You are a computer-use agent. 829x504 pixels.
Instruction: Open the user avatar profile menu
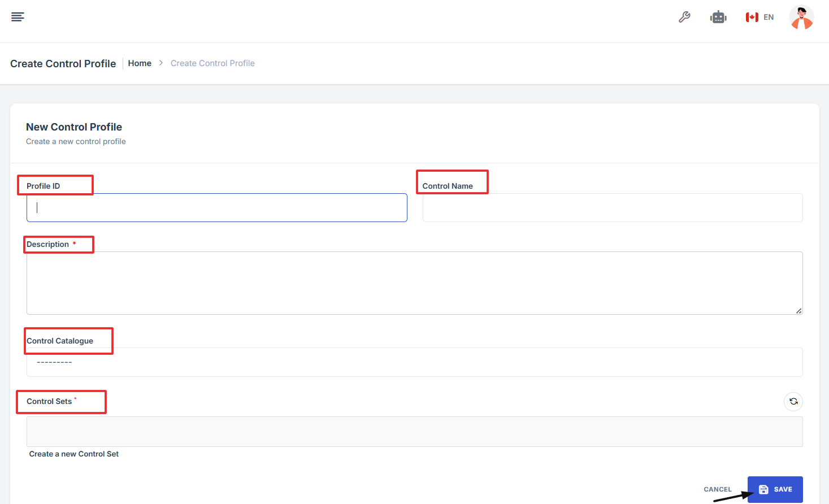[801, 18]
